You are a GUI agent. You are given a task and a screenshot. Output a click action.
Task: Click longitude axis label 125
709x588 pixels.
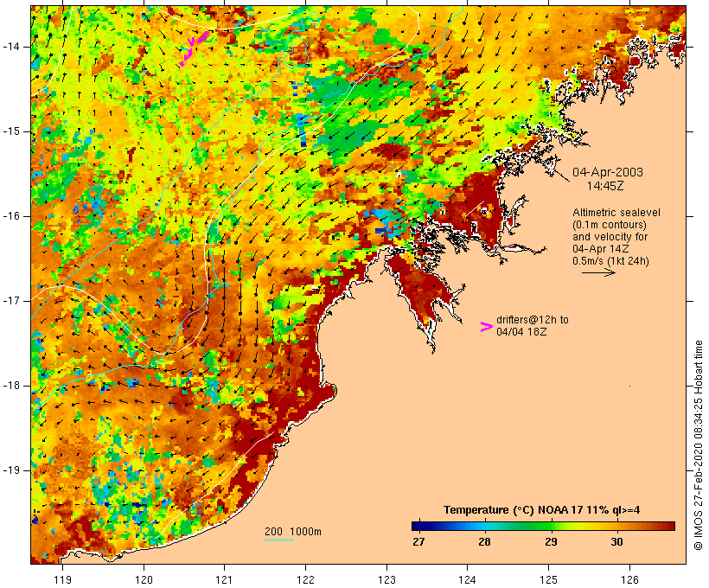(x=549, y=579)
